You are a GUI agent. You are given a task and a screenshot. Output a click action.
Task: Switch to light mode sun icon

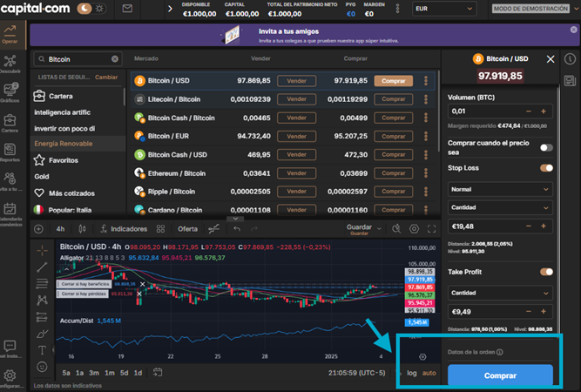coord(99,8)
